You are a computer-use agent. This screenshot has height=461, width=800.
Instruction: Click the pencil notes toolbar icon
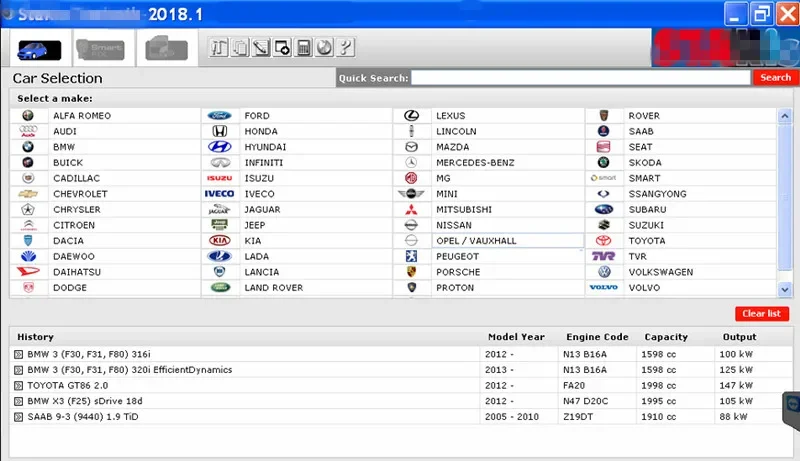click(261, 47)
